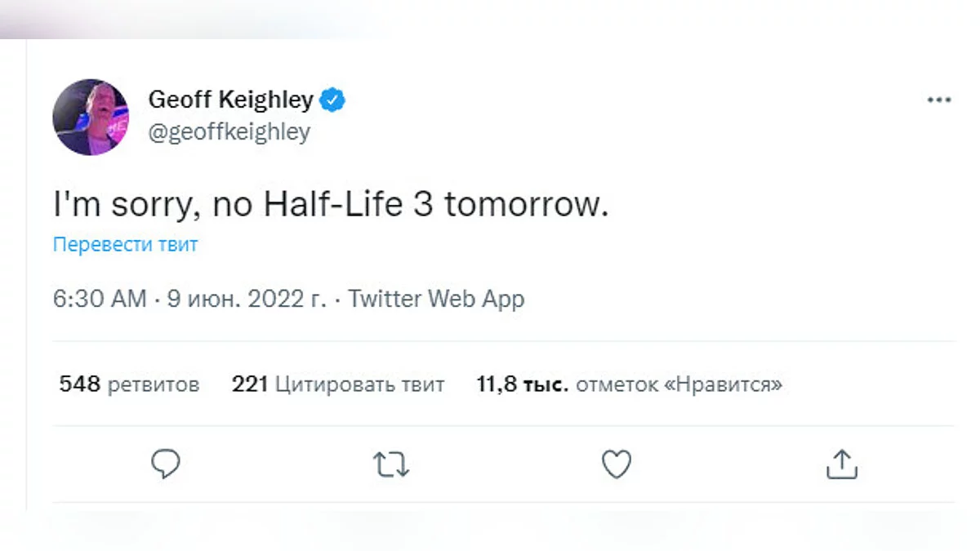Screen dimensions: 980x551
Task: Like the tweet with heart icon
Action: pyautogui.click(x=617, y=464)
